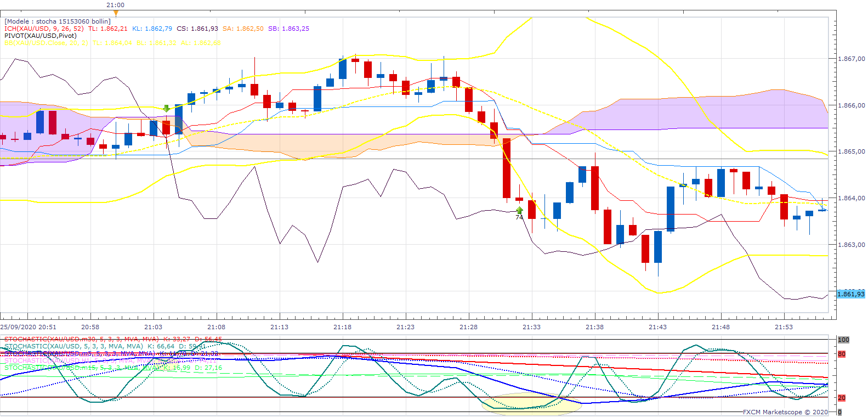This screenshot has width=868, height=417.
Task: Click the 21:33 time axis label
Action: 531,327
